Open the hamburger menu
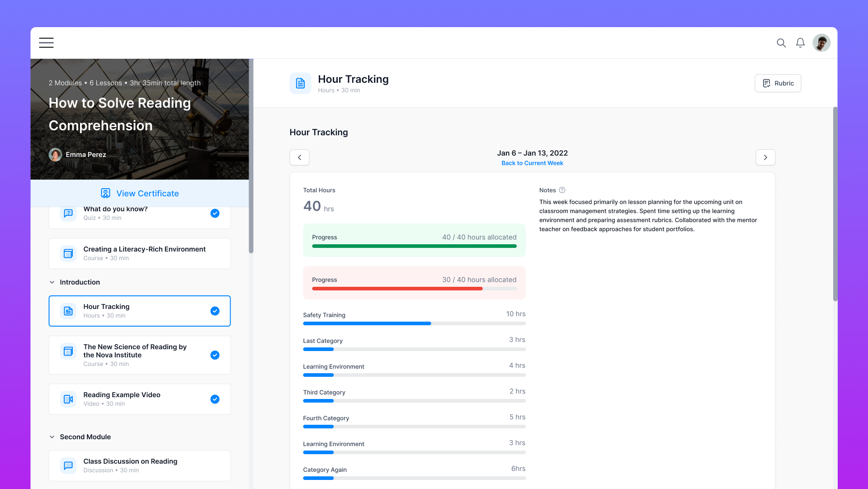The width and height of the screenshot is (868, 489). pyautogui.click(x=46, y=43)
